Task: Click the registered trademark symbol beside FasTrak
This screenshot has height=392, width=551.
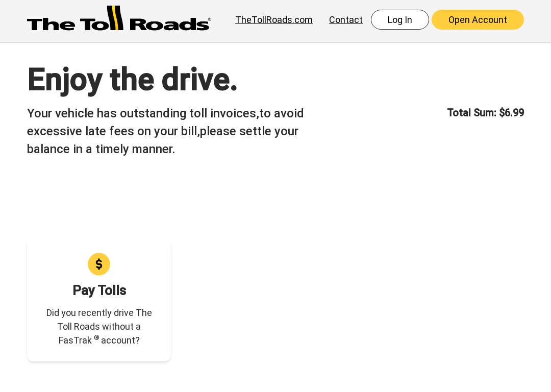Action: (96, 337)
